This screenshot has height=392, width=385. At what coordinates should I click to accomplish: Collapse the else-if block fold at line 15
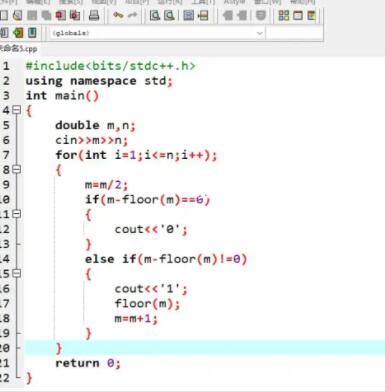point(16,273)
